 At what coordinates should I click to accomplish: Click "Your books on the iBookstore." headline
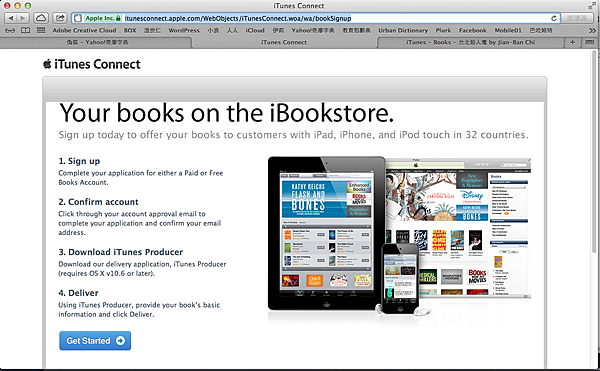pos(227,113)
